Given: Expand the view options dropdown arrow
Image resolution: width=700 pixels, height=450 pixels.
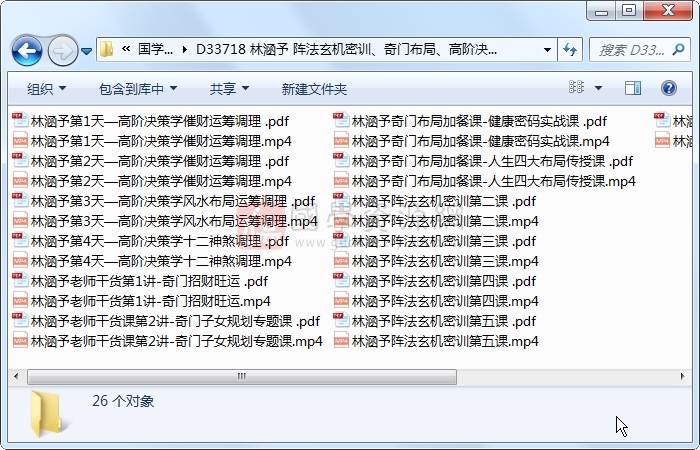Looking at the screenshot, I should point(598,88).
